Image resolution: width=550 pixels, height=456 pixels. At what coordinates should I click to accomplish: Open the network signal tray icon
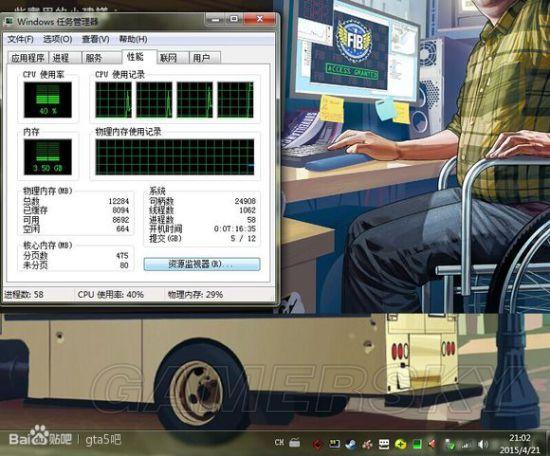tap(466, 445)
